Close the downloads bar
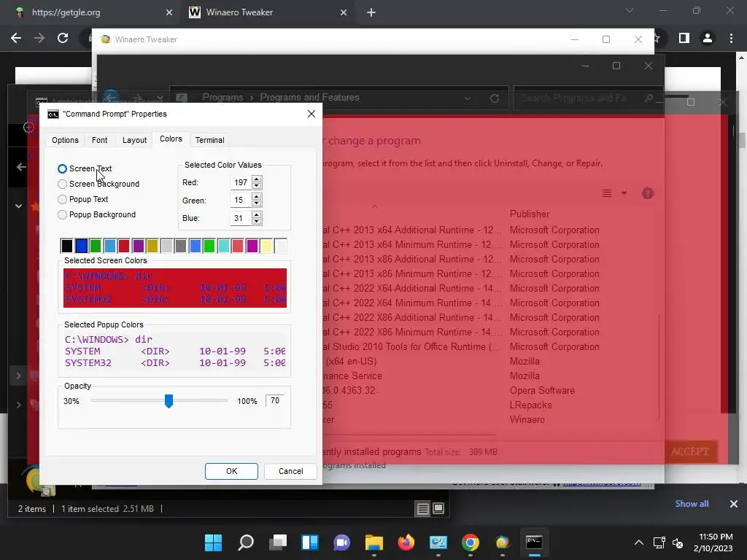 tap(734, 504)
